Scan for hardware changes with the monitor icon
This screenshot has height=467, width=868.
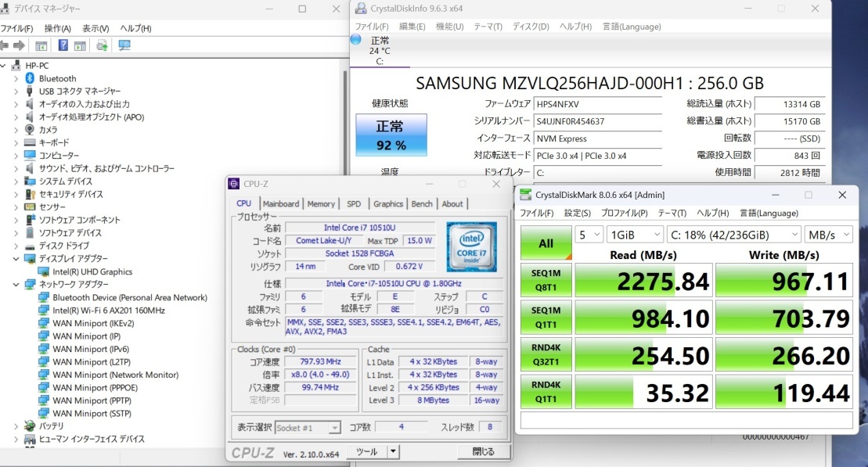(x=124, y=45)
